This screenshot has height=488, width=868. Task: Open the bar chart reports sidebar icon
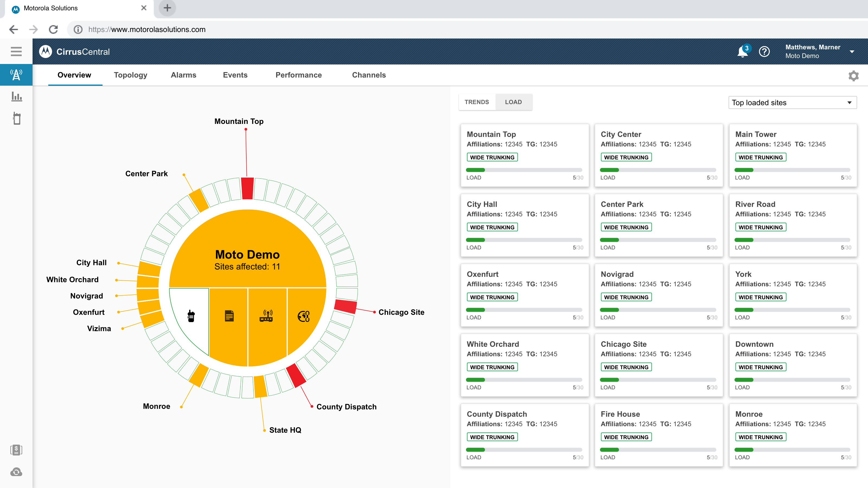coord(16,97)
